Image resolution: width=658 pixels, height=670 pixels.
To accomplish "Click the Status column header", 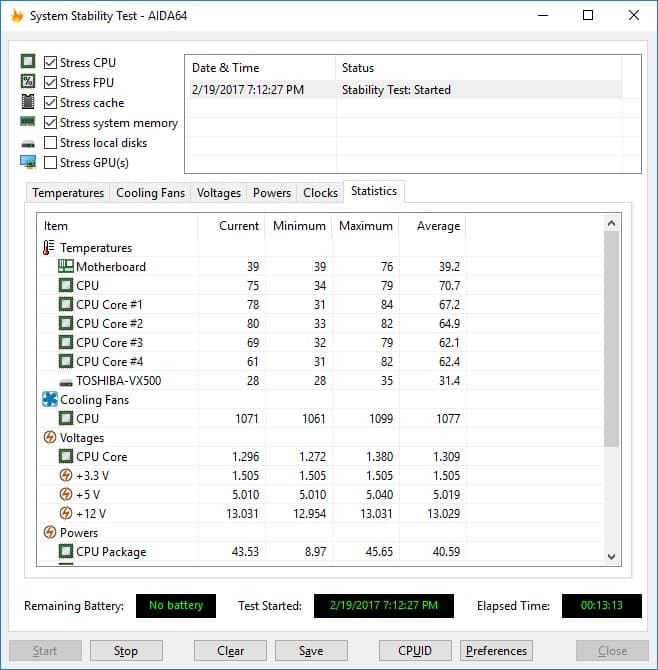I will coord(479,68).
